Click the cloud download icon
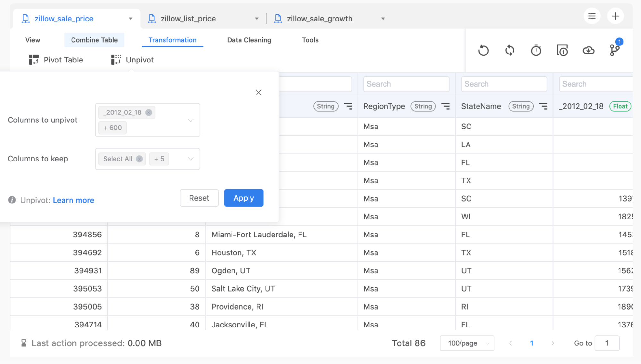Image resolution: width=641 pixels, height=364 pixels. coord(588,50)
